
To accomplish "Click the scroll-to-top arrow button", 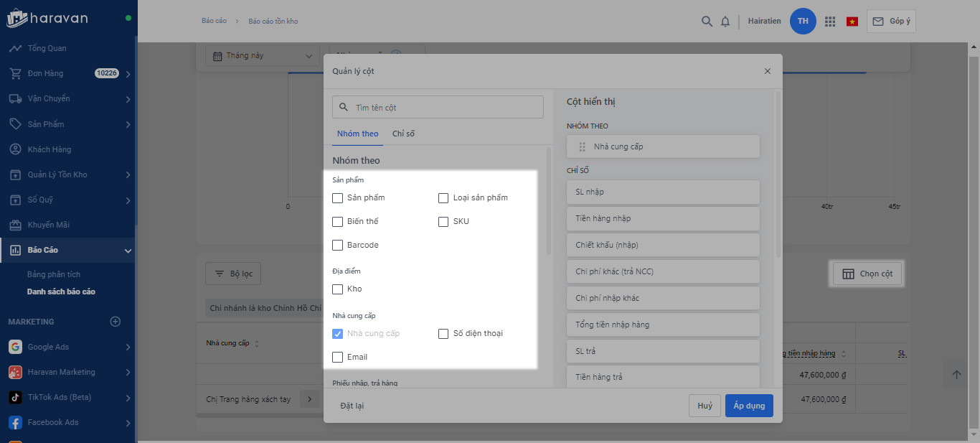I will pos(956,374).
